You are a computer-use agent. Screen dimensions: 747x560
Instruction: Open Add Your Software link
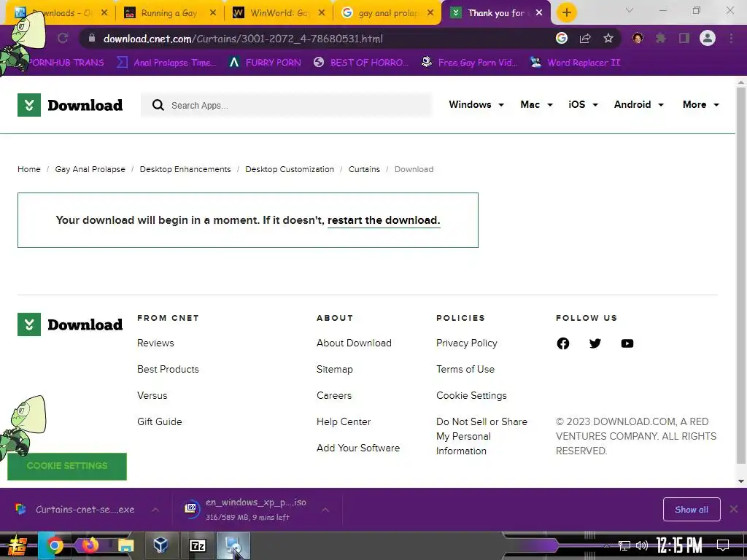[x=357, y=448]
